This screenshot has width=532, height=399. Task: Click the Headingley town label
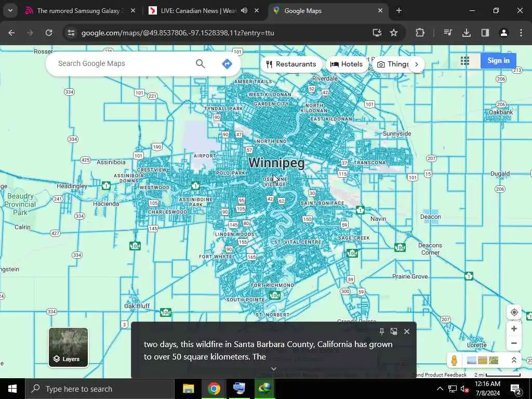pos(72,186)
